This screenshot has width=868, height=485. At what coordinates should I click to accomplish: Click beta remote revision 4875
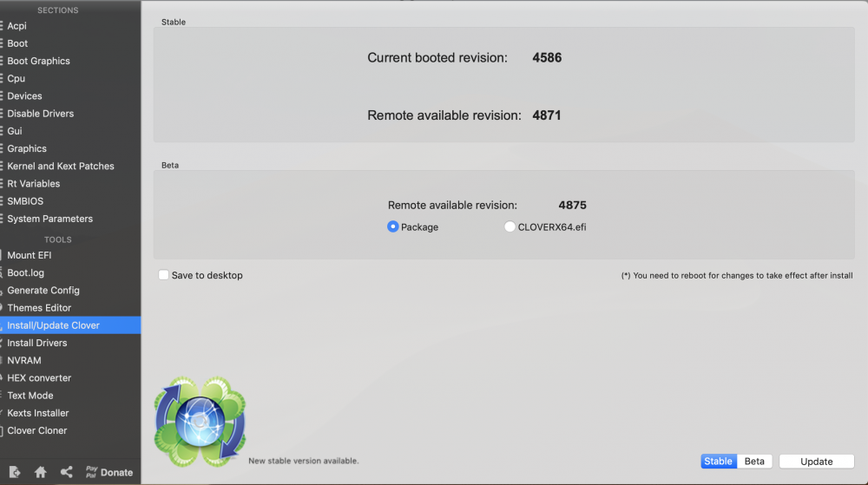pyautogui.click(x=572, y=205)
